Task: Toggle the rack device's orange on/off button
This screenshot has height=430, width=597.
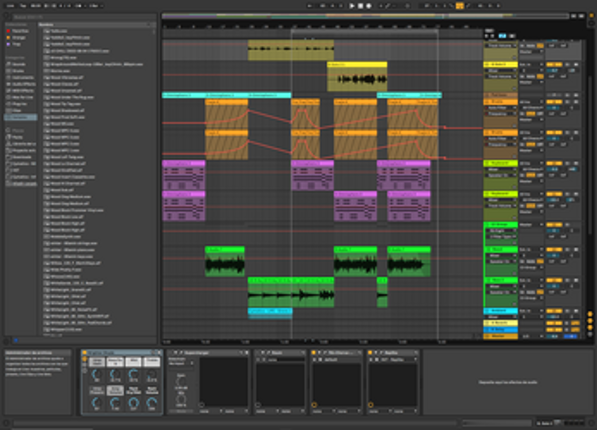Action: tap(85, 353)
